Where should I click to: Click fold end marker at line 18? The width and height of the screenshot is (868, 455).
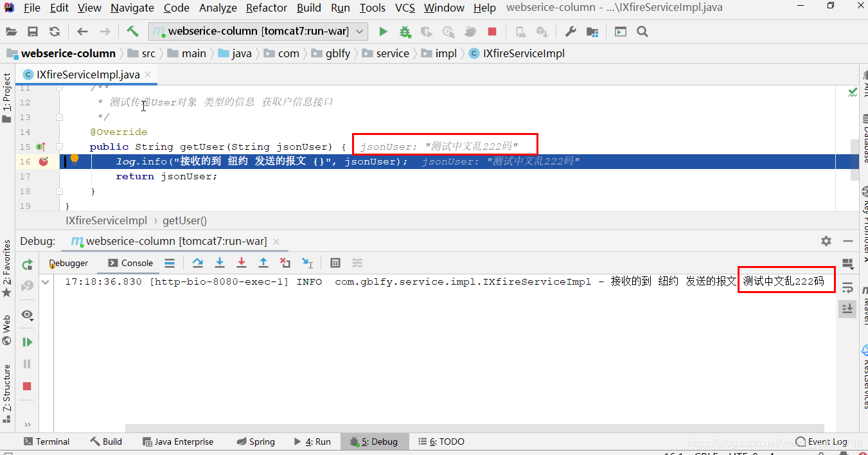click(59, 191)
